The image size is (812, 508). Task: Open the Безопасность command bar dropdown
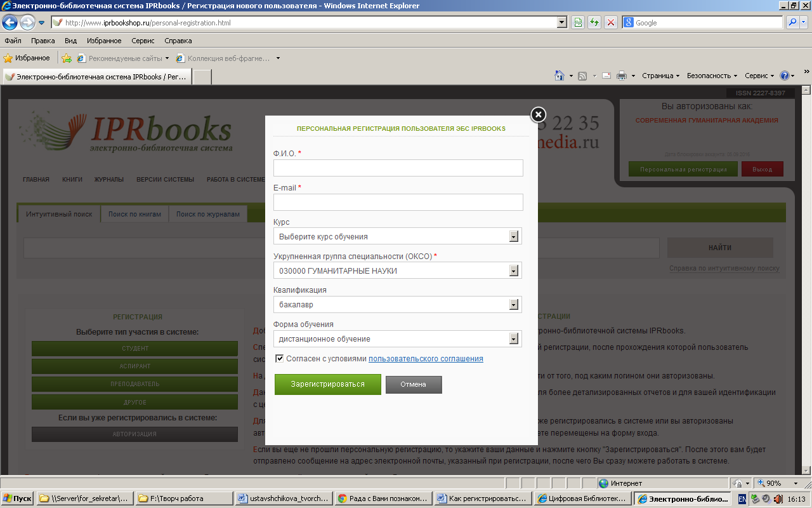pos(712,76)
